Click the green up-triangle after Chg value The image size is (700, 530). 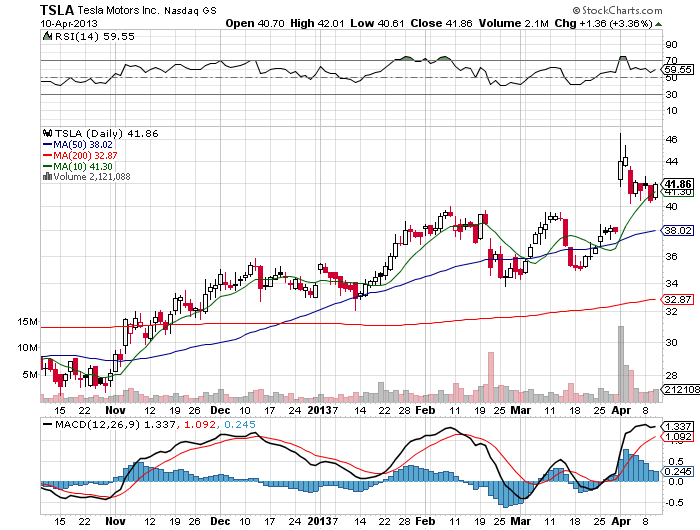[658, 24]
